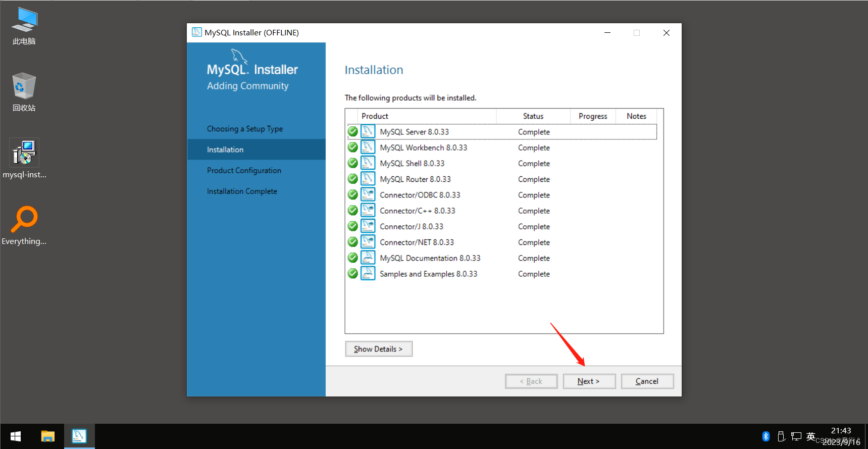
Task: Select the Connector/ODBC 8.0.33 row text
Action: point(420,195)
